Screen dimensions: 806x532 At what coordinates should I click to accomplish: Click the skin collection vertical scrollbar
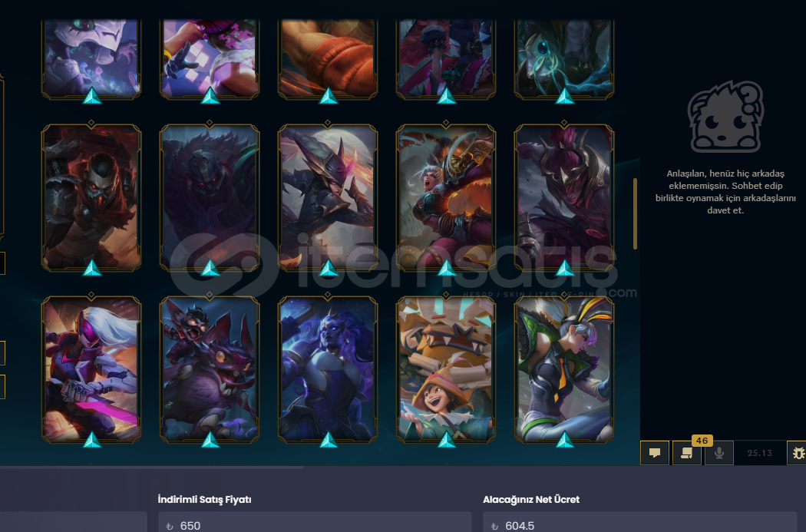[x=636, y=214]
